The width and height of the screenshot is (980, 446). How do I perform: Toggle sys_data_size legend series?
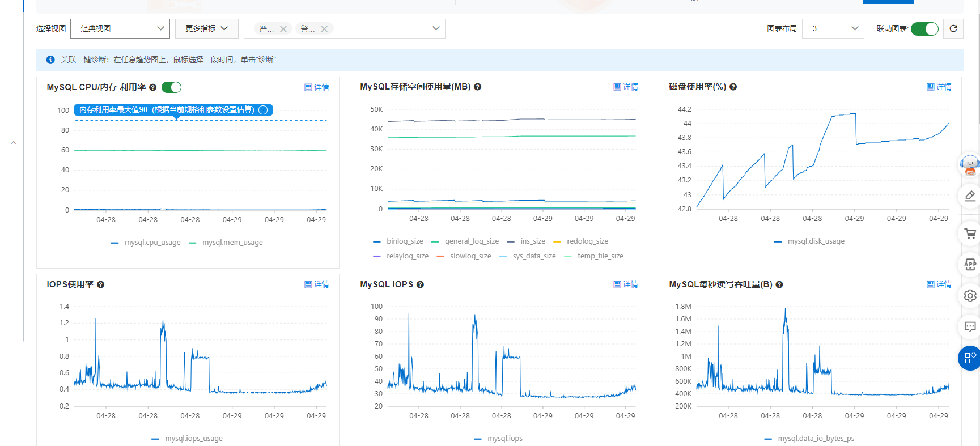528,256
